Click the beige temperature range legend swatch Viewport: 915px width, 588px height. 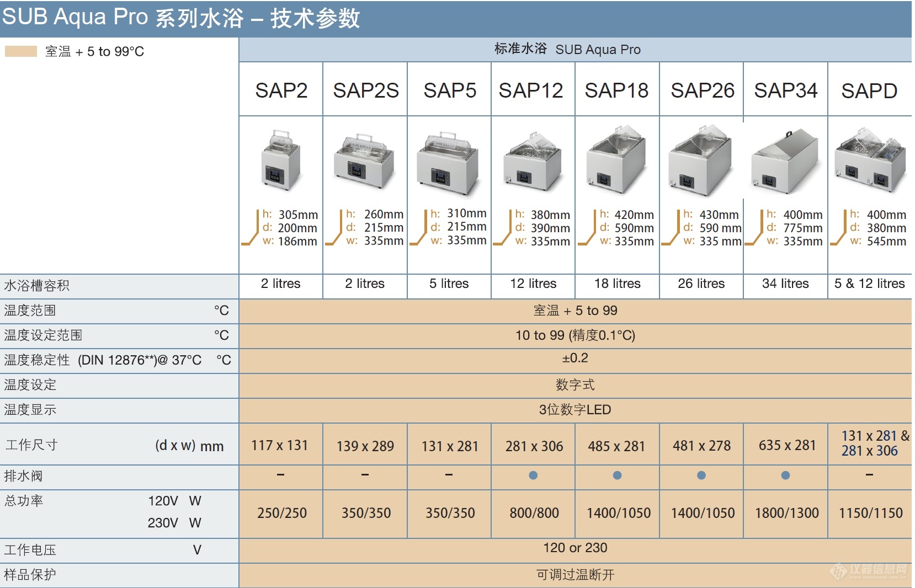21,51
